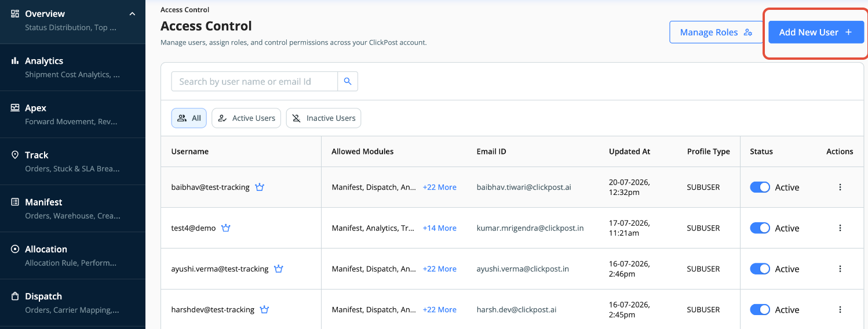
Task: Click username baibhav@test-tracking
Action: click(x=210, y=187)
